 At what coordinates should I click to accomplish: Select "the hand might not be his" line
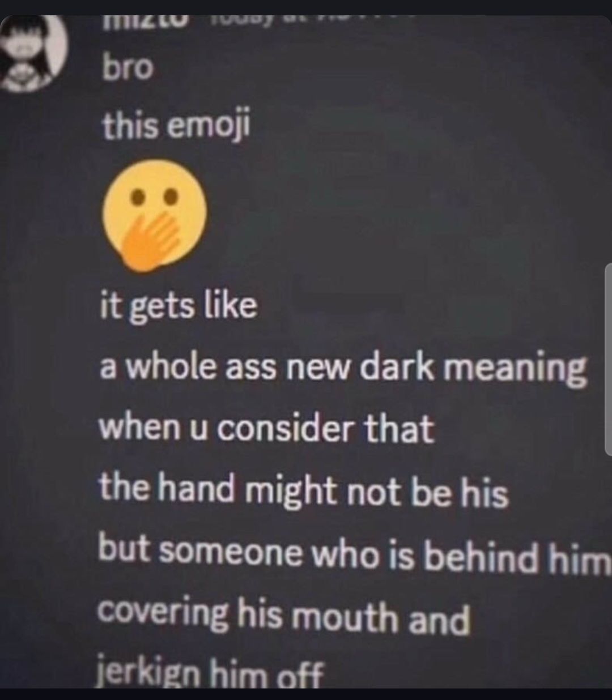(303, 490)
